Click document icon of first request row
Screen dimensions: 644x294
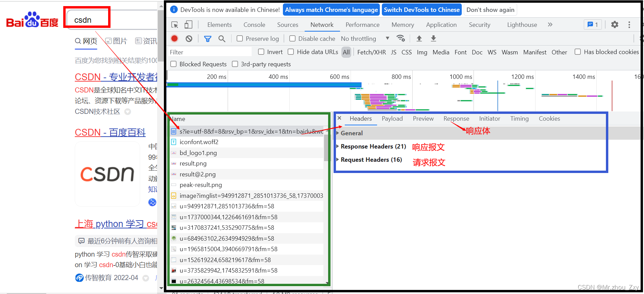click(x=174, y=131)
